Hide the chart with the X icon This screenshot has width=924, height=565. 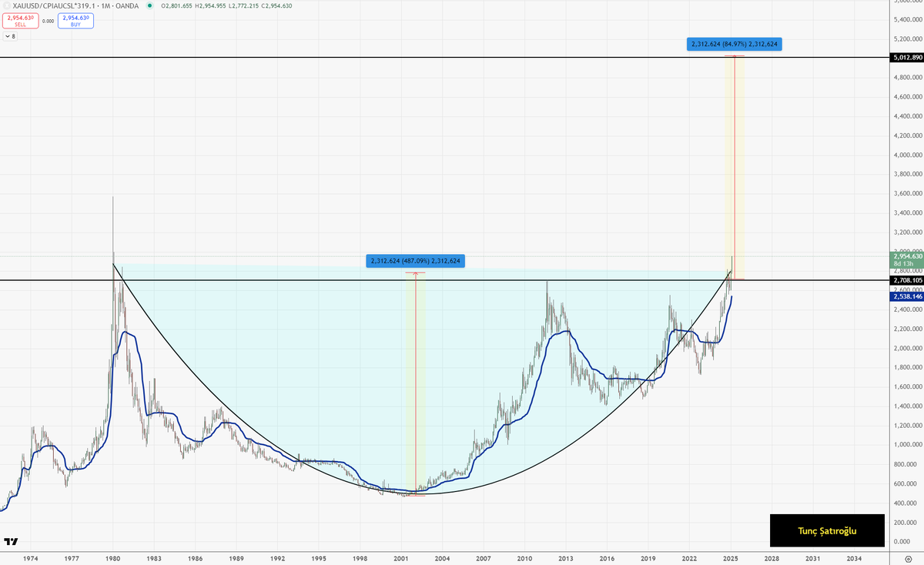tap(7, 6)
